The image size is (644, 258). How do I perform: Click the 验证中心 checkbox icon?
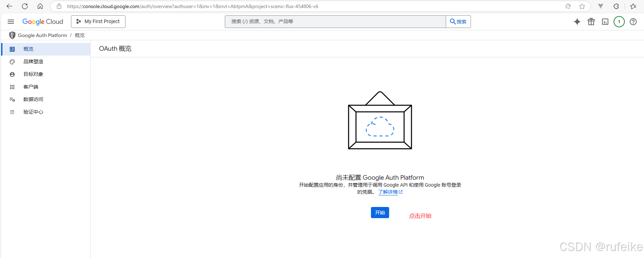[x=12, y=112]
